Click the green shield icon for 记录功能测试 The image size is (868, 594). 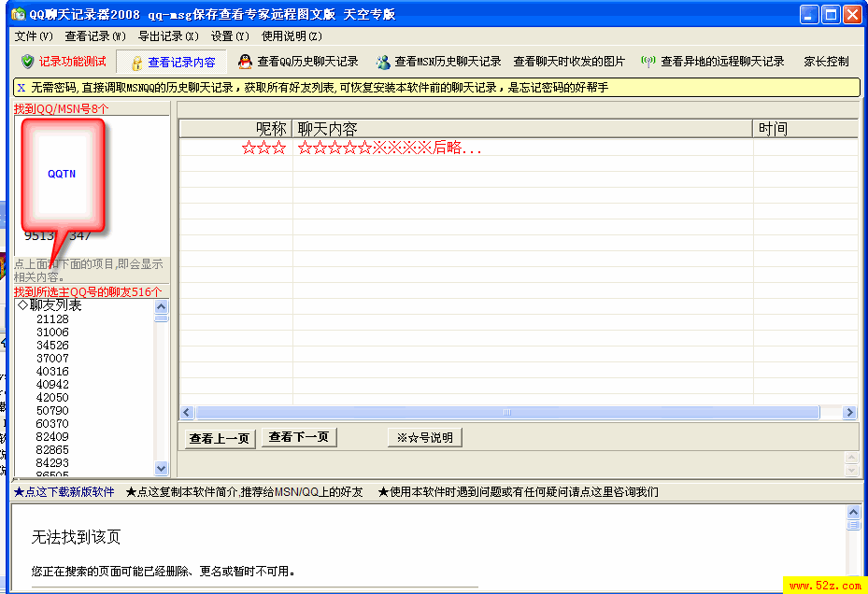(x=27, y=62)
